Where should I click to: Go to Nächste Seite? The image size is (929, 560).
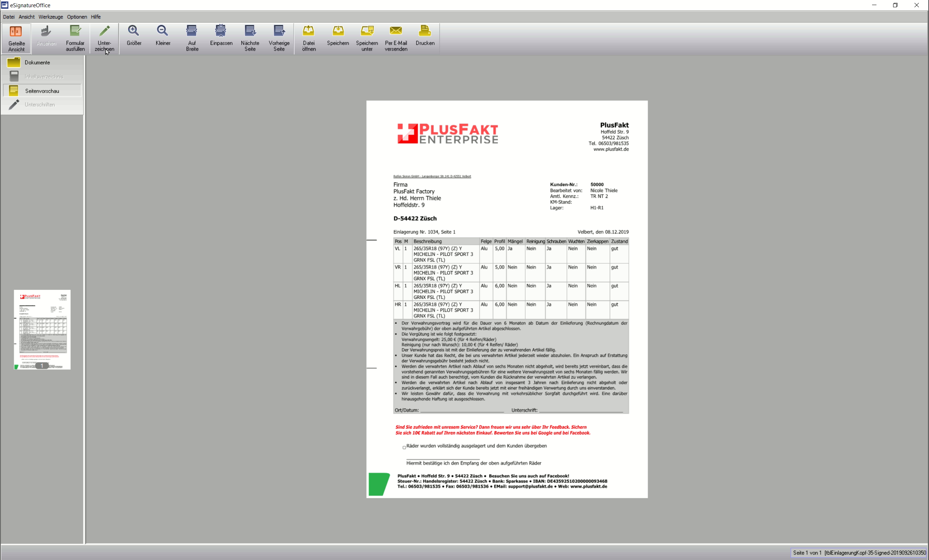click(250, 38)
